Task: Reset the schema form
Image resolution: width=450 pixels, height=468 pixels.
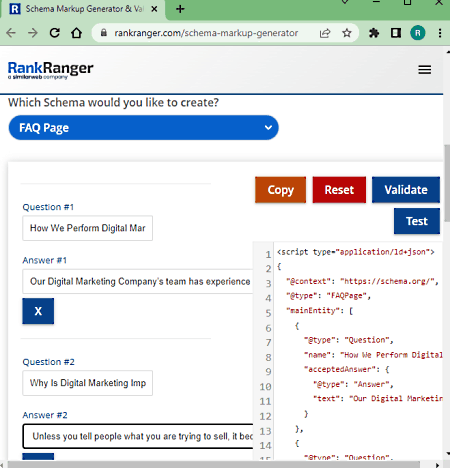Action: tap(339, 190)
